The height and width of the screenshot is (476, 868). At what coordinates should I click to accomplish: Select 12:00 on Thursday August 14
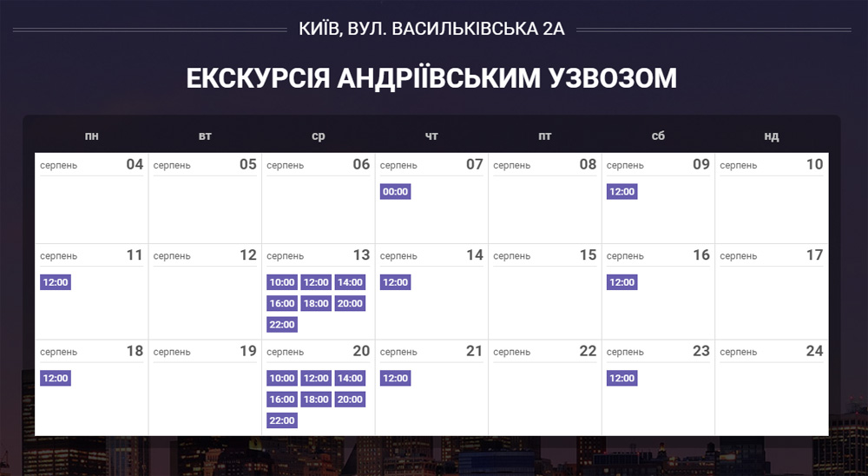395,282
